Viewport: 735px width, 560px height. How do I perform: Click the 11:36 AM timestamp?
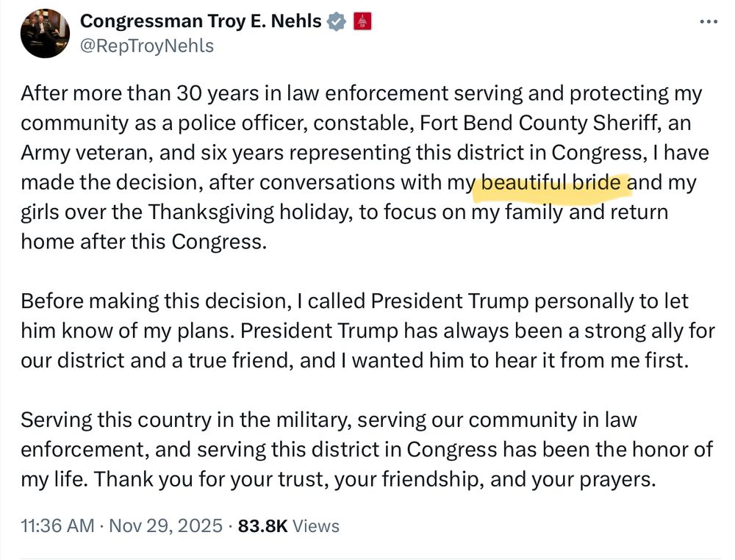pyautogui.click(x=57, y=526)
